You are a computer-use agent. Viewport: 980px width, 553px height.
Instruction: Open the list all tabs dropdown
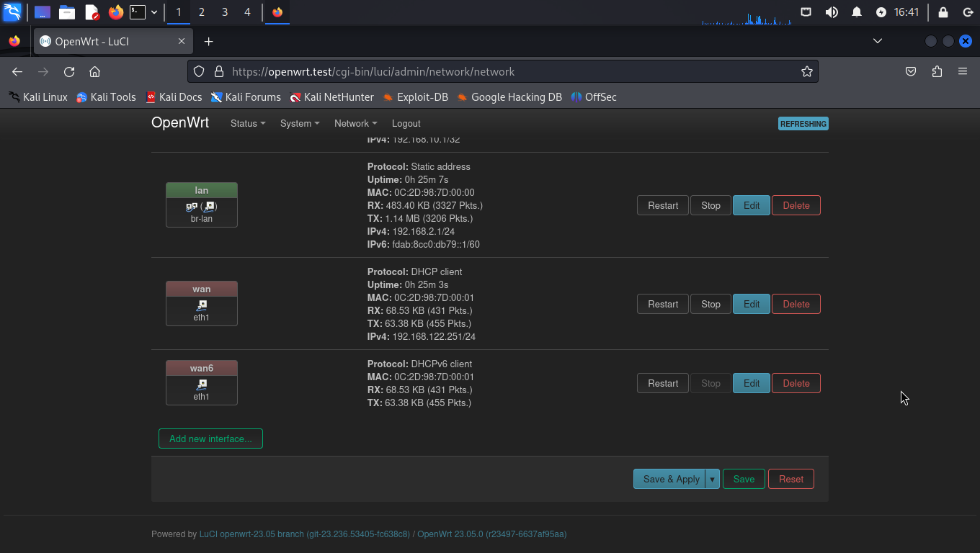(877, 41)
